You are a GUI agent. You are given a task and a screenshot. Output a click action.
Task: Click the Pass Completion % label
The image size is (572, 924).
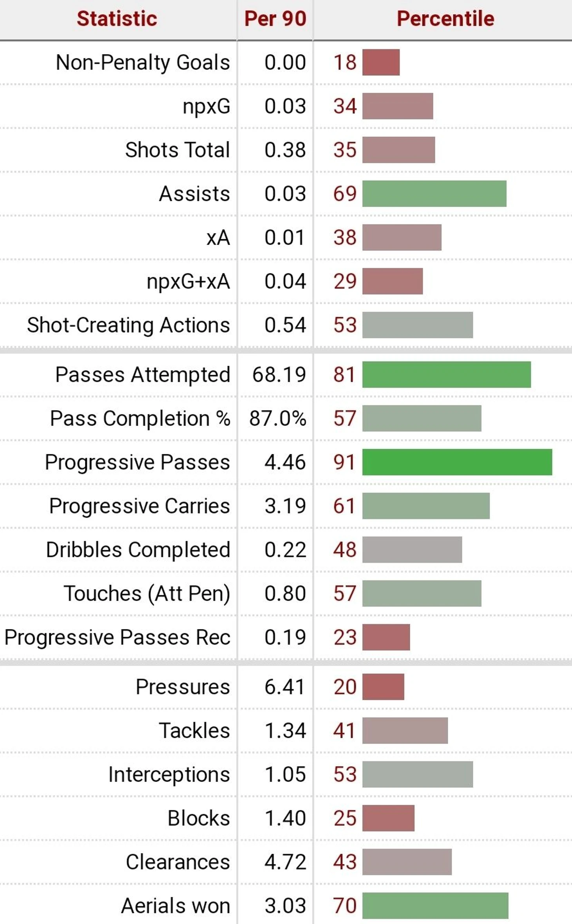click(140, 418)
